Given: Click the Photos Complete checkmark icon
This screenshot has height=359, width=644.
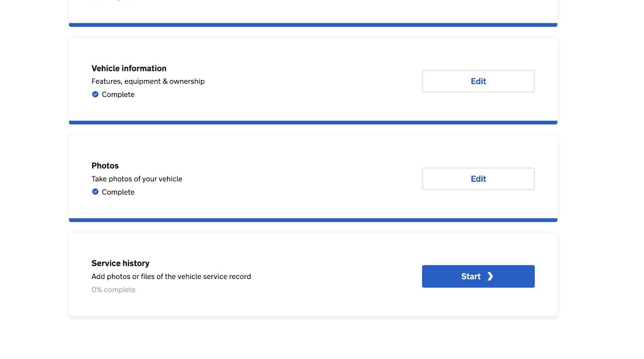Looking at the screenshot, I should click(95, 192).
